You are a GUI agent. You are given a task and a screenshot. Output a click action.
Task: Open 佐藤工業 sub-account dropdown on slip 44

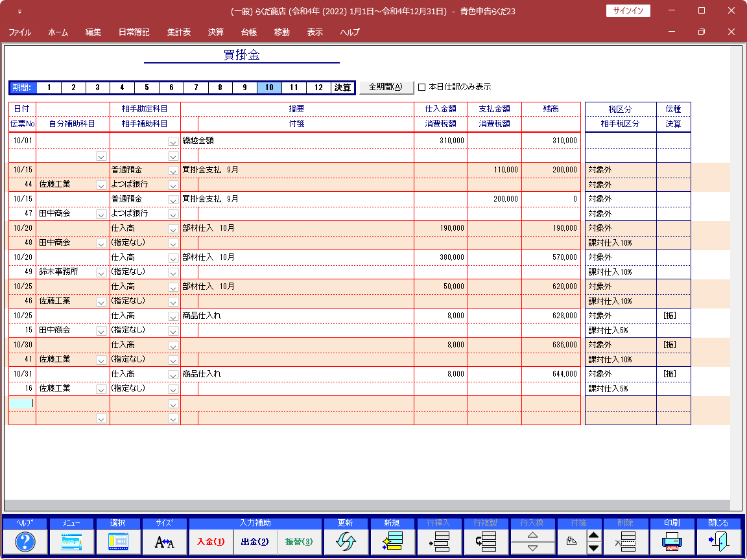pyautogui.click(x=101, y=185)
